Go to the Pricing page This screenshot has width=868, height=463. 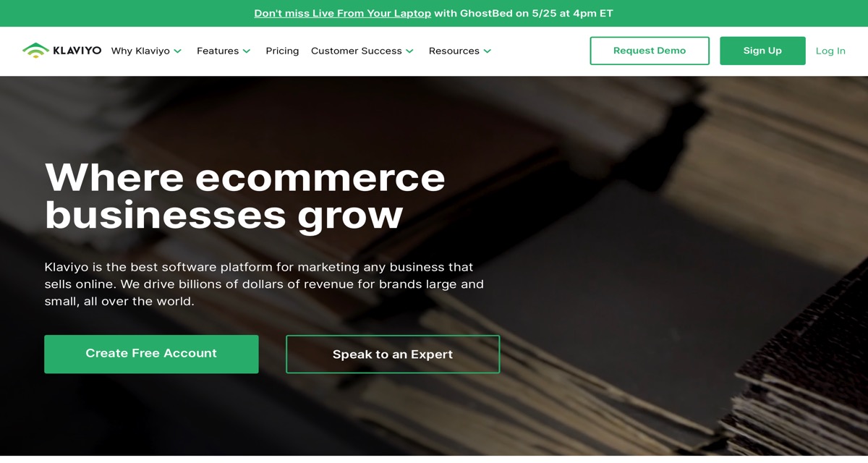282,51
